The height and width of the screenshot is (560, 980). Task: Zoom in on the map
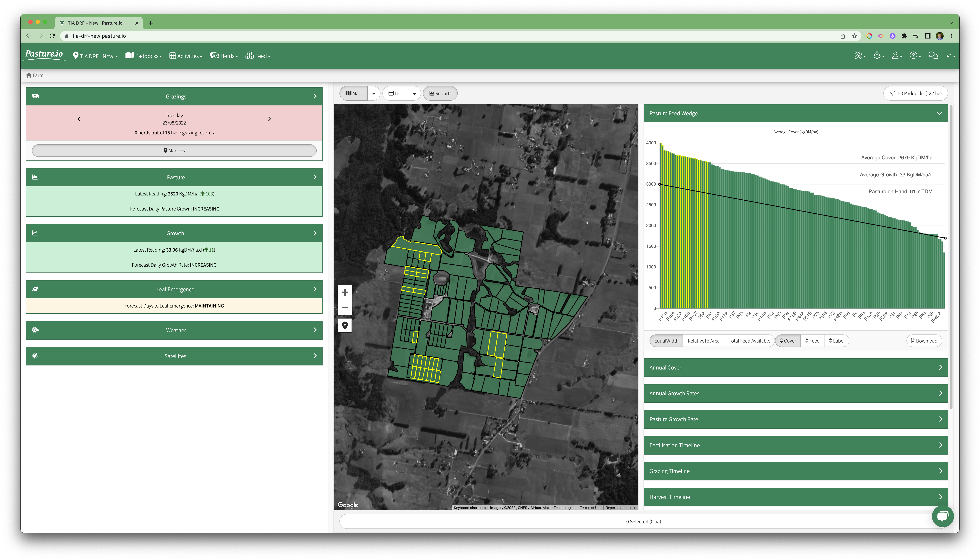tap(345, 292)
